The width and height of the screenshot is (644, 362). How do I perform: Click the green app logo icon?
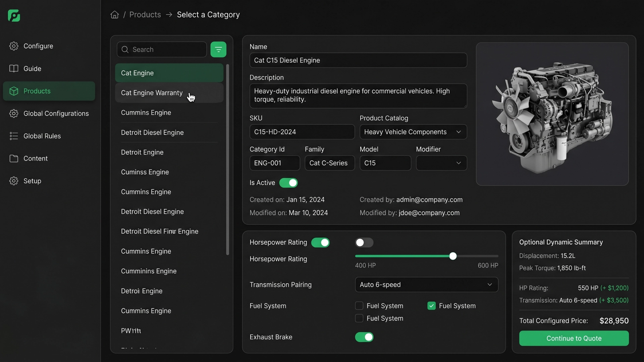coord(14,16)
